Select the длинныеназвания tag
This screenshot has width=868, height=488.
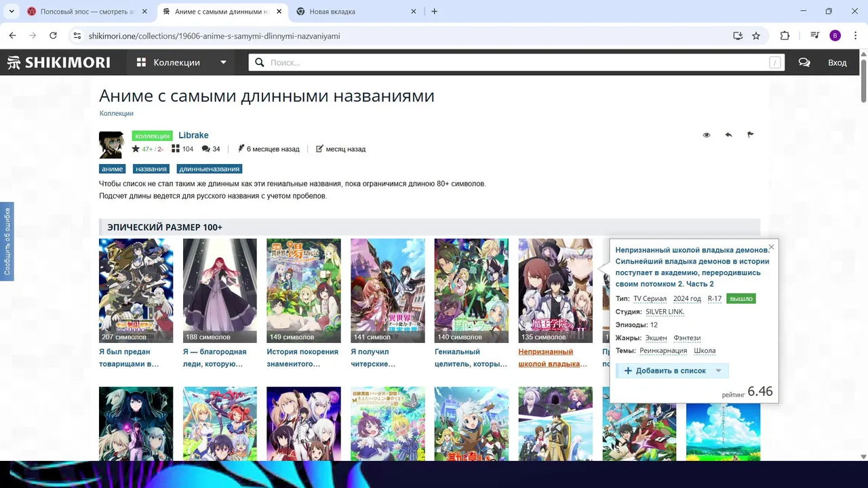(x=209, y=169)
